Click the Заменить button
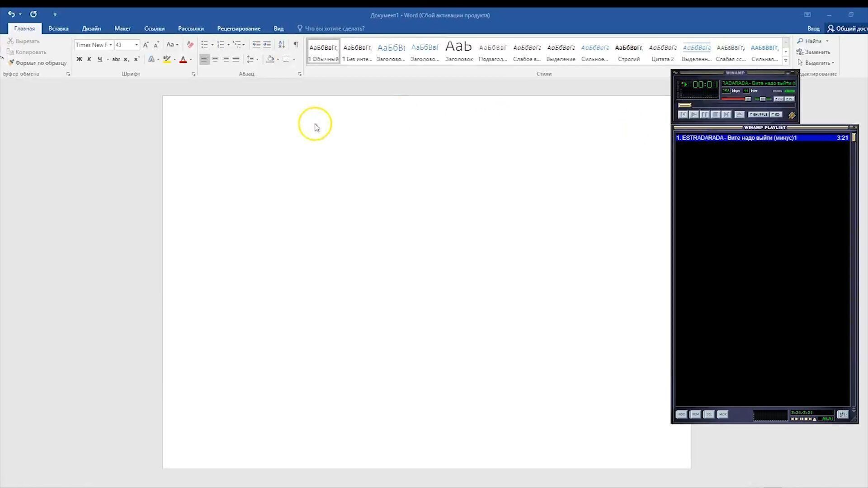This screenshot has height=488, width=868. point(814,52)
